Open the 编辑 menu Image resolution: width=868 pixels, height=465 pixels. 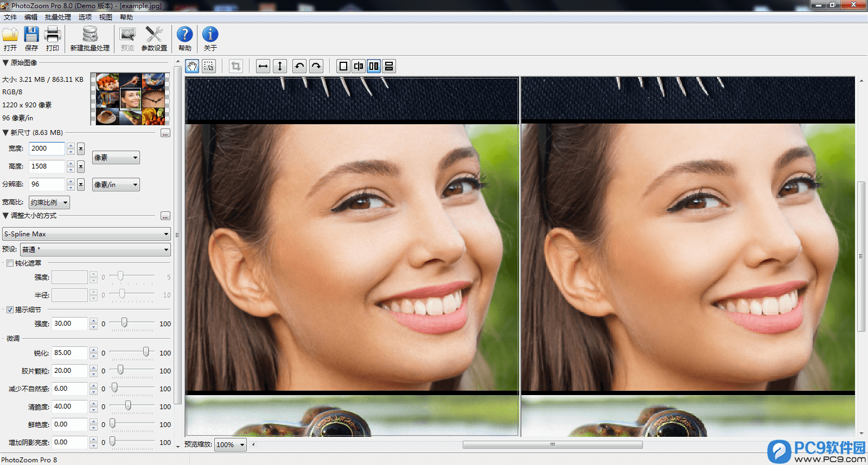31,17
